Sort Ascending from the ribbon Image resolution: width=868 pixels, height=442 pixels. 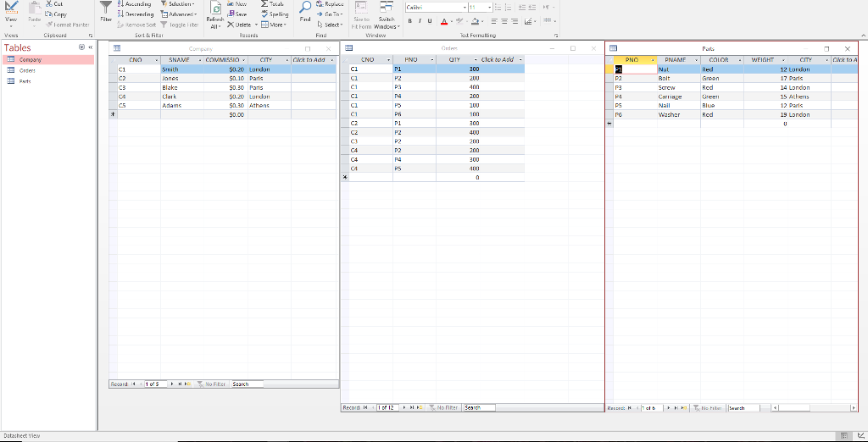coord(135,4)
